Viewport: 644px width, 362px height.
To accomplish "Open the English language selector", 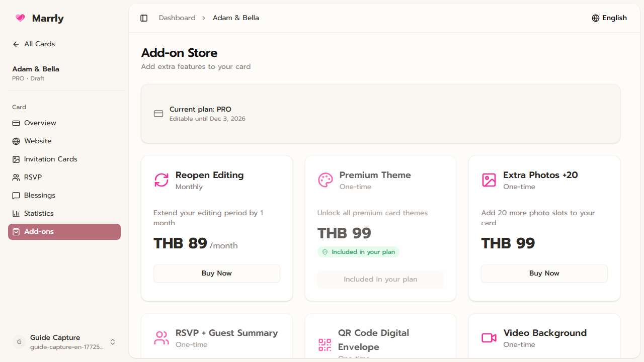I will (609, 18).
